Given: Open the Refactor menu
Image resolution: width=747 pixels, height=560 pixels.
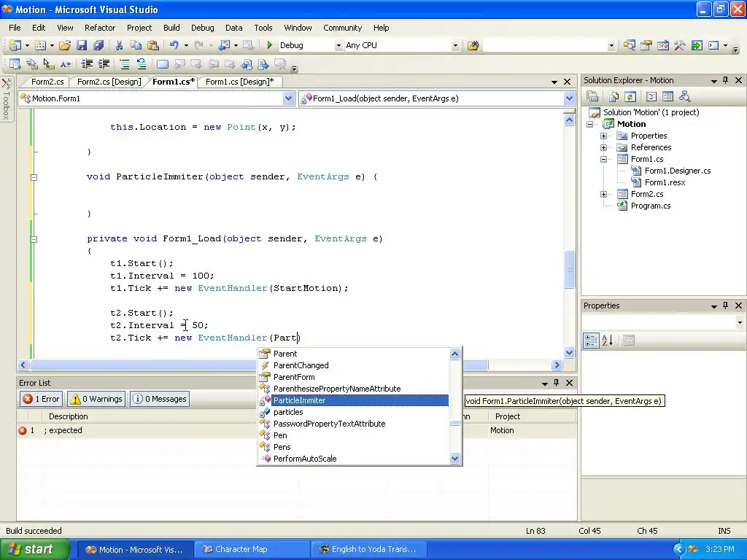Looking at the screenshot, I should [x=100, y=28].
